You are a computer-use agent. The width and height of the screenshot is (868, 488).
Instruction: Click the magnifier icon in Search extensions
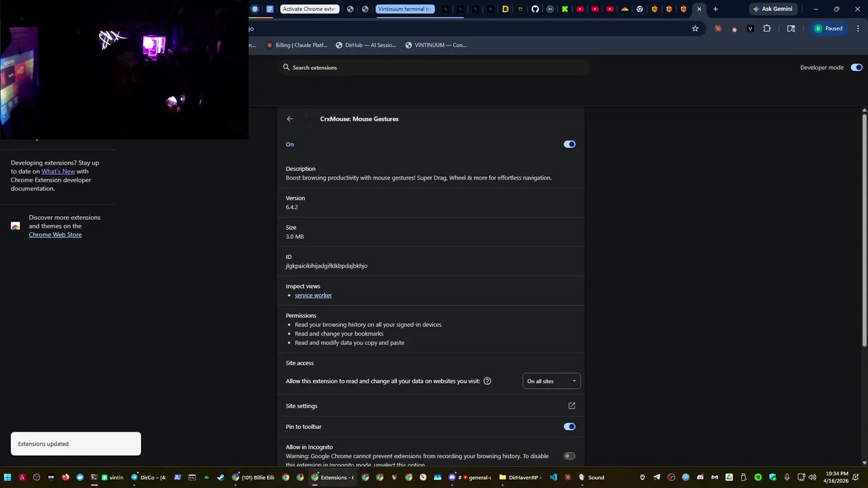tap(286, 67)
